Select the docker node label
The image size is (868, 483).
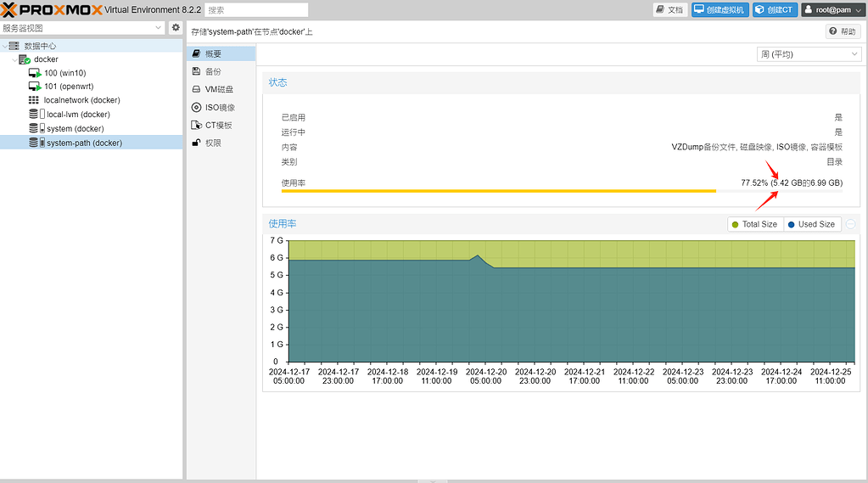coord(46,59)
